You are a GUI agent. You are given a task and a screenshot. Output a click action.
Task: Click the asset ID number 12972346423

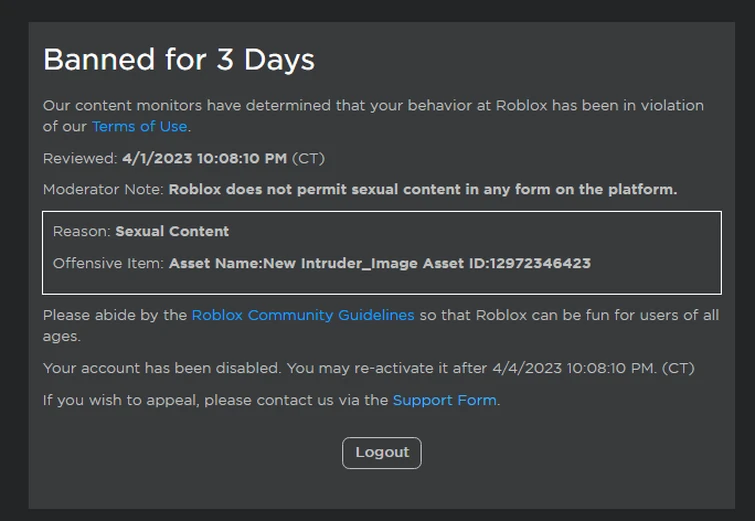point(539,263)
